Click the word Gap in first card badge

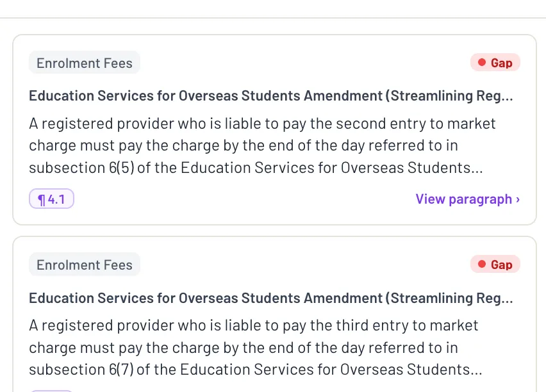501,63
